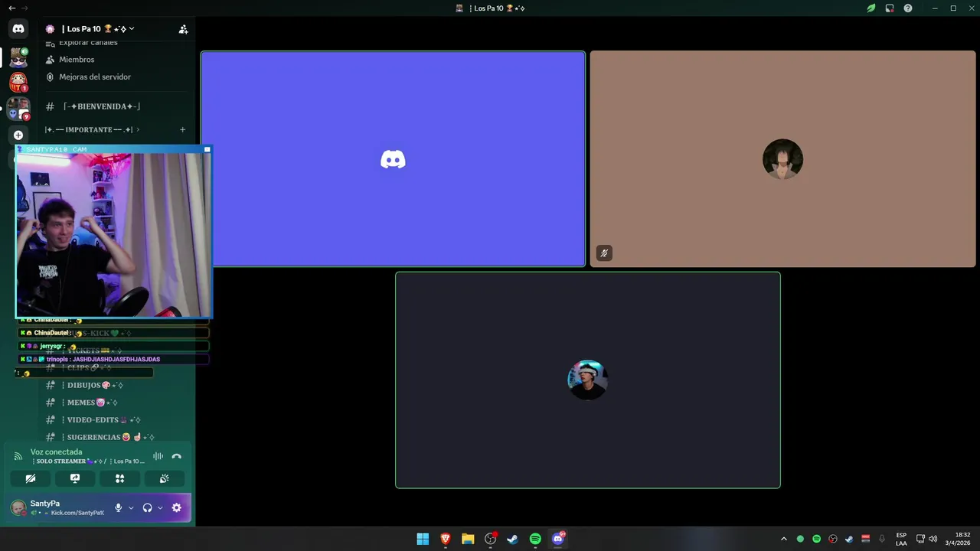This screenshot has width=980, height=551.
Task: Show hidden system tray icons
Action: pyautogui.click(x=783, y=539)
